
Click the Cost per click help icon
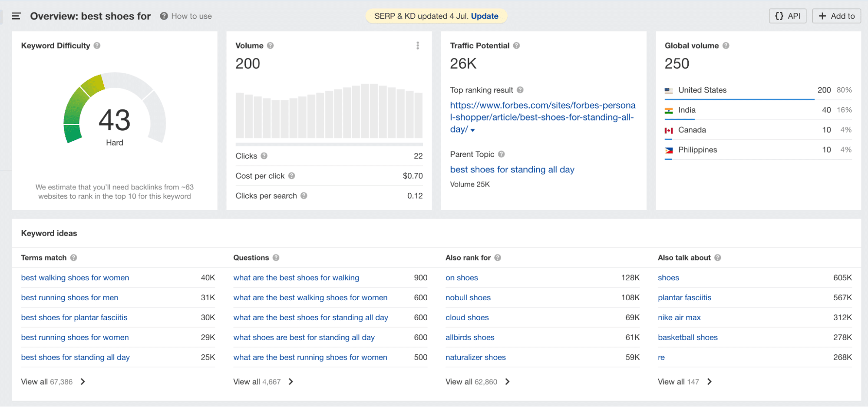pos(292,175)
